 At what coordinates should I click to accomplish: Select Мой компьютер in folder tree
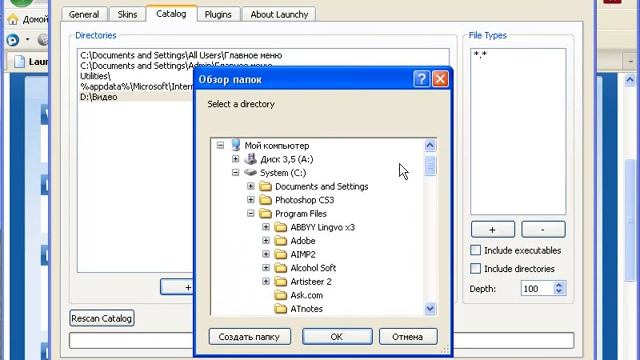277,145
